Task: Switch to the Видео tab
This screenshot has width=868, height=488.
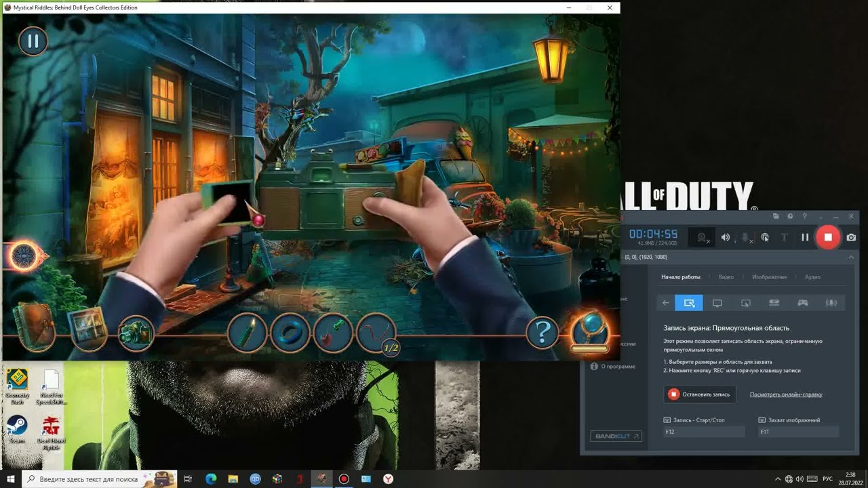Action: click(x=726, y=277)
